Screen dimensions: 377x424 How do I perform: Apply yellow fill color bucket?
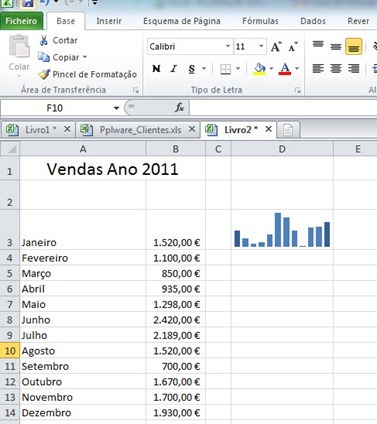(x=260, y=69)
